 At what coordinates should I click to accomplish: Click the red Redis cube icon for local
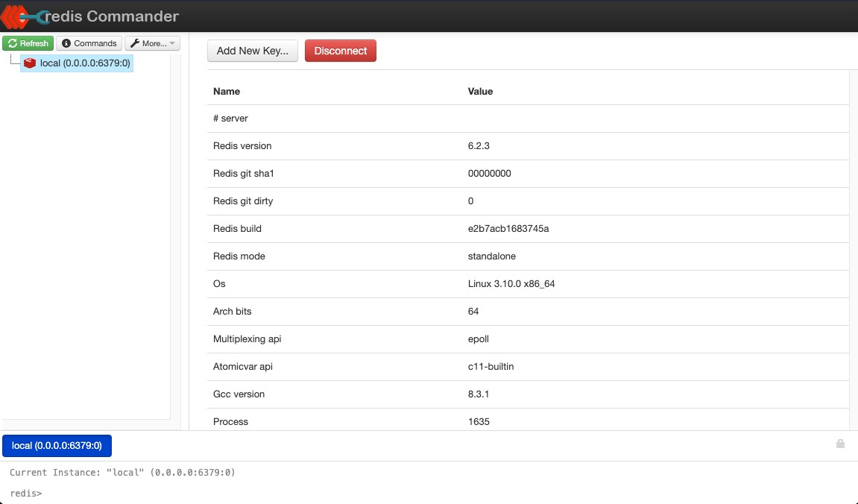pyautogui.click(x=30, y=63)
